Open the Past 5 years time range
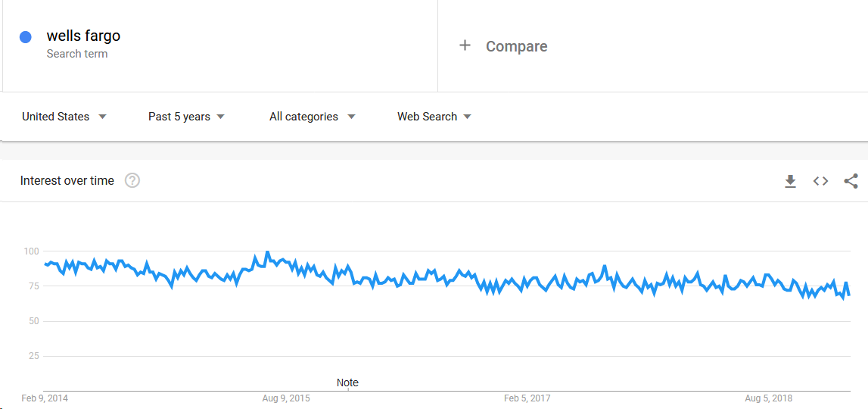Screen dimensions: 868x409 click(x=187, y=117)
